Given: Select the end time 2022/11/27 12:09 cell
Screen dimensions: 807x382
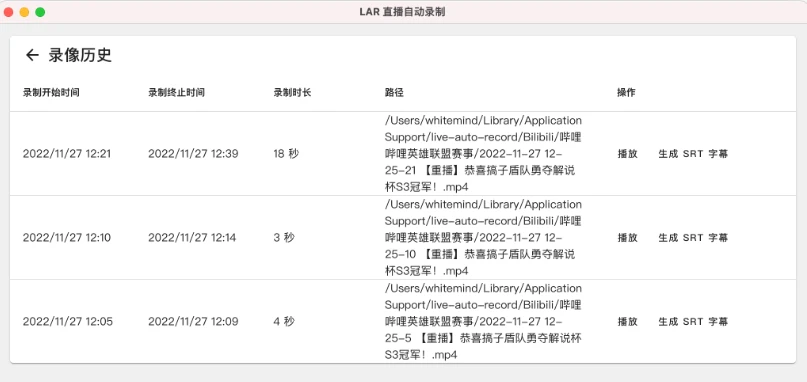Looking at the screenshot, I should [193, 322].
